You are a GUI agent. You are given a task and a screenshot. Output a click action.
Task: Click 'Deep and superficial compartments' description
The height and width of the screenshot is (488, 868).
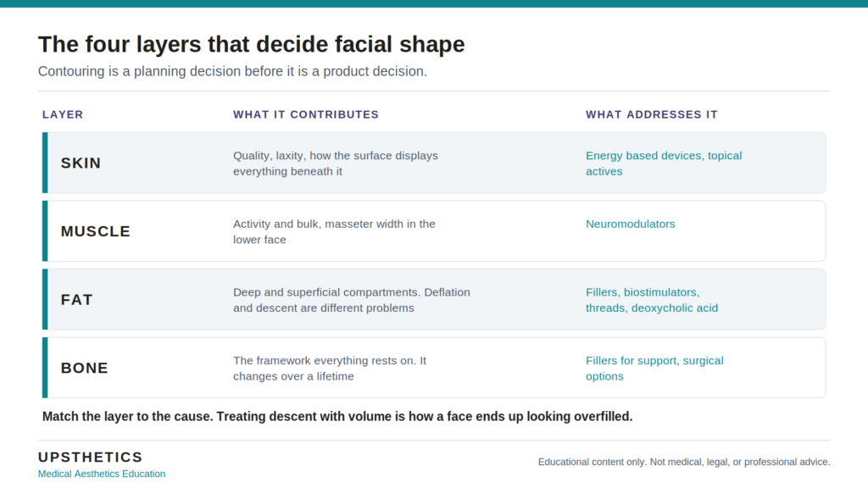point(352,300)
